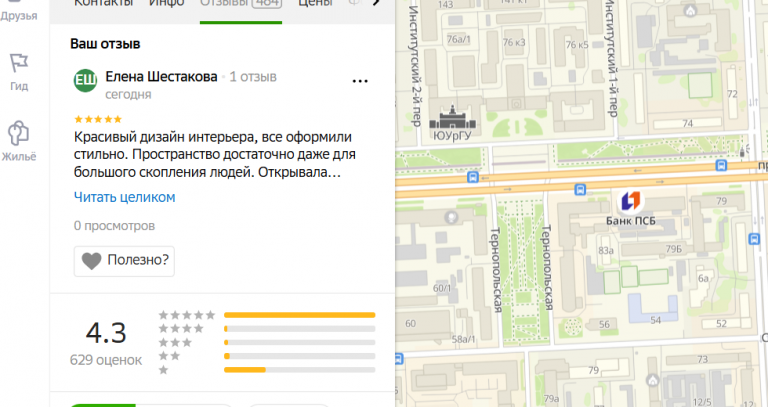Click building 58а/1 on map
The image size is (768, 407).
pos(463,339)
